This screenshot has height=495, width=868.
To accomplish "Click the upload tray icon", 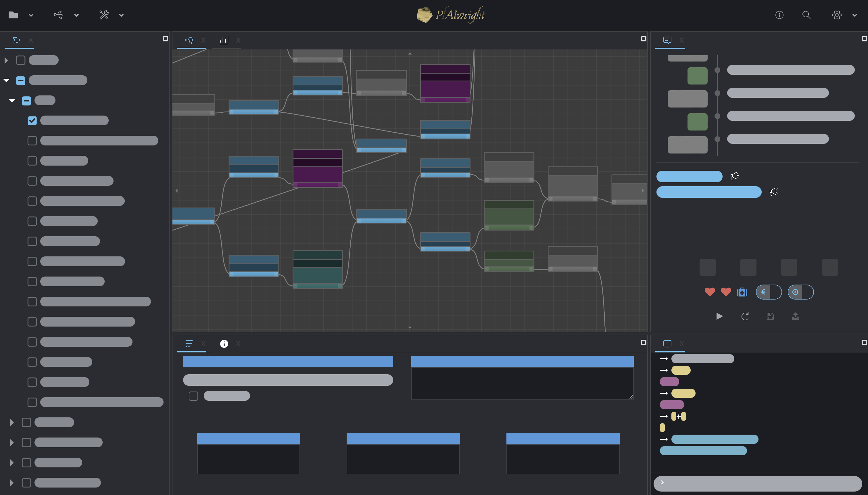I will click(795, 316).
